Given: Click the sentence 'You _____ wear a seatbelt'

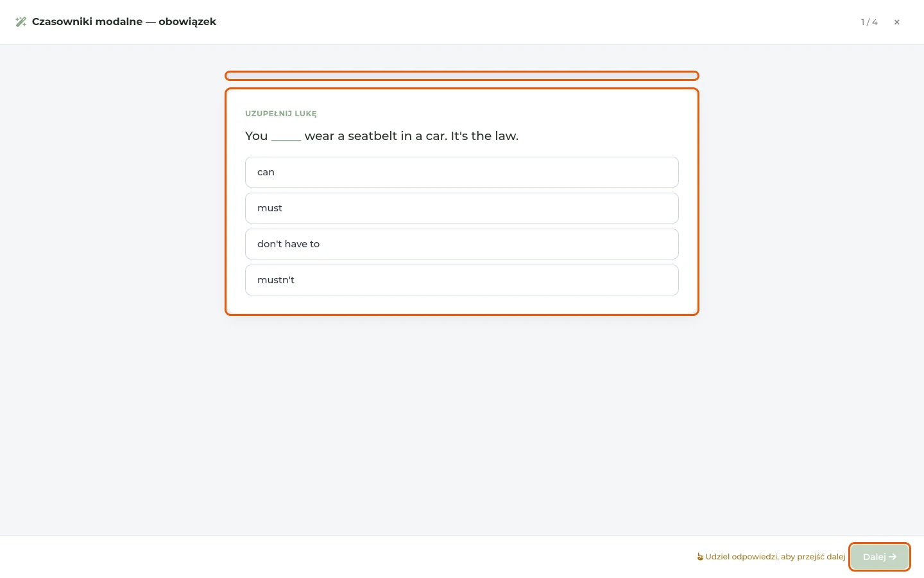Looking at the screenshot, I should click(382, 136).
